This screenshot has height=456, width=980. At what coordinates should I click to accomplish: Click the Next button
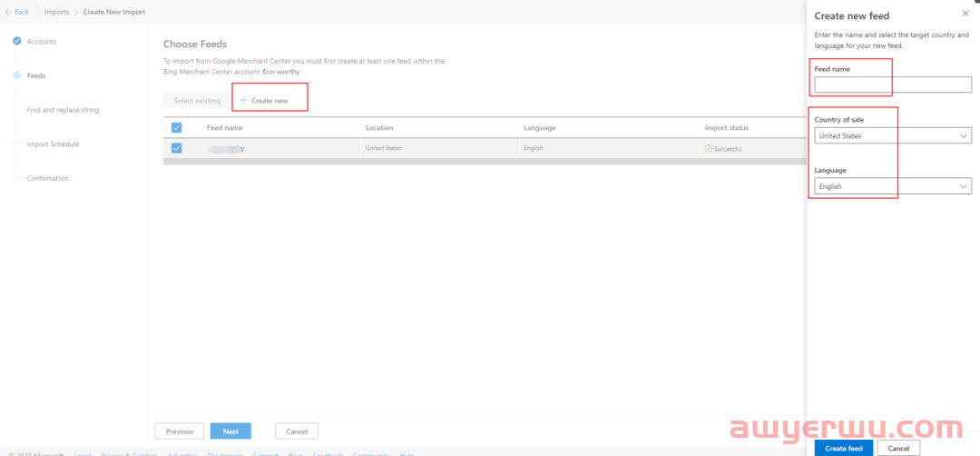coord(230,431)
